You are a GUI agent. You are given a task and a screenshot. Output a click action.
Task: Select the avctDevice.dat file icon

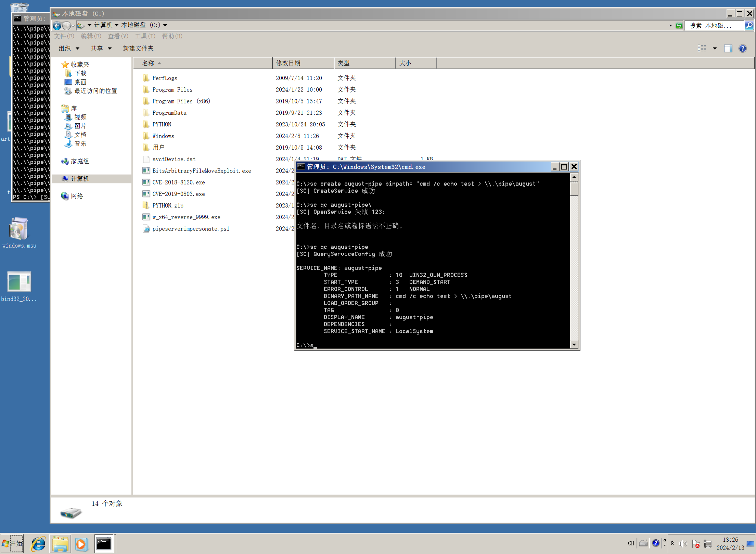pos(146,159)
